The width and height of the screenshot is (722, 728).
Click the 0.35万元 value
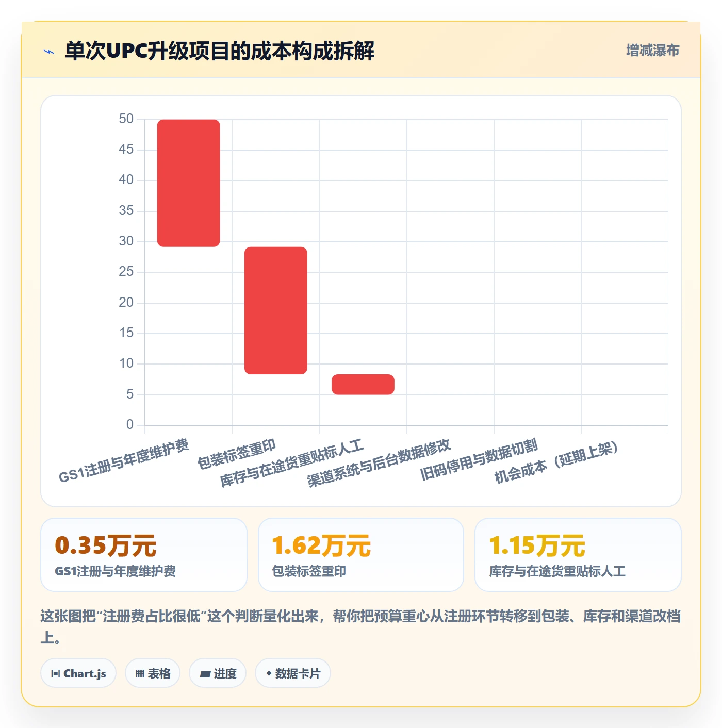tap(106, 545)
